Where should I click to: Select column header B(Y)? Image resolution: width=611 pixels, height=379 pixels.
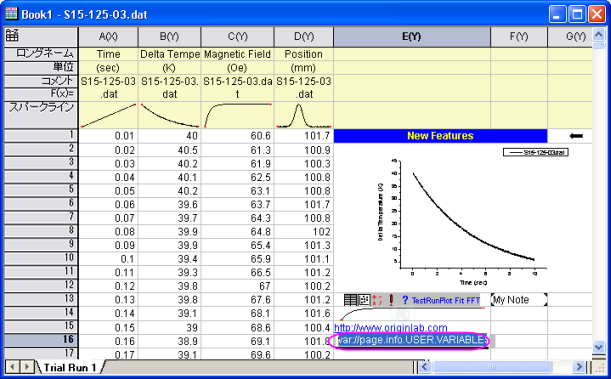[x=170, y=37]
